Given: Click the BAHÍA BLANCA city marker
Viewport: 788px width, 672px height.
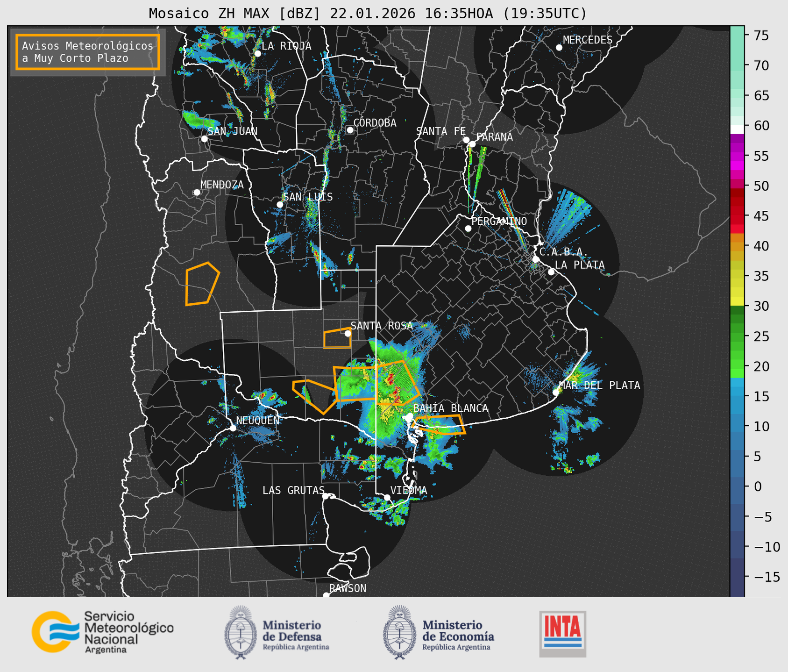Looking at the screenshot, I should (410, 416).
